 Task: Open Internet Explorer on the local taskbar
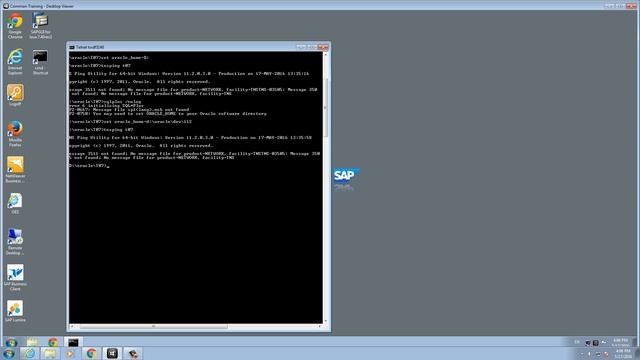29,353
